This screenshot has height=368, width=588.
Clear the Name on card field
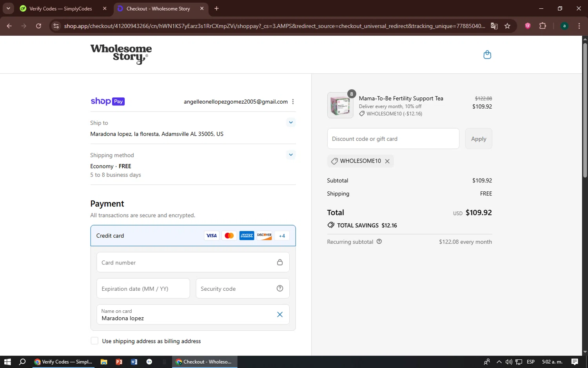(x=280, y=314)
